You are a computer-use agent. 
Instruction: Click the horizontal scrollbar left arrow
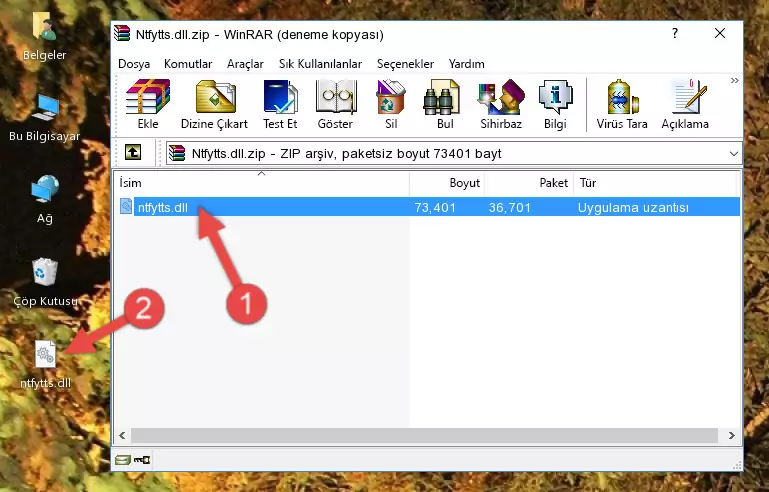click(122, 435)
